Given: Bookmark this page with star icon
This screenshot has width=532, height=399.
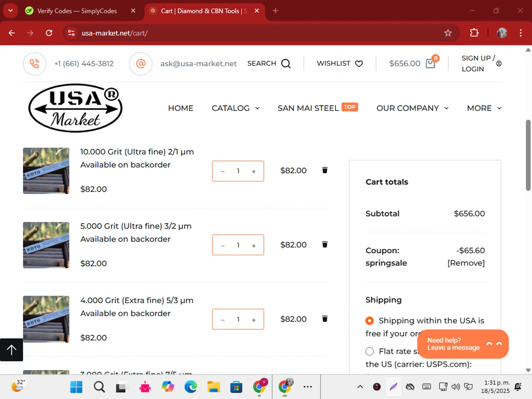Looking at the screenshot, I should [x=448, y=33].
